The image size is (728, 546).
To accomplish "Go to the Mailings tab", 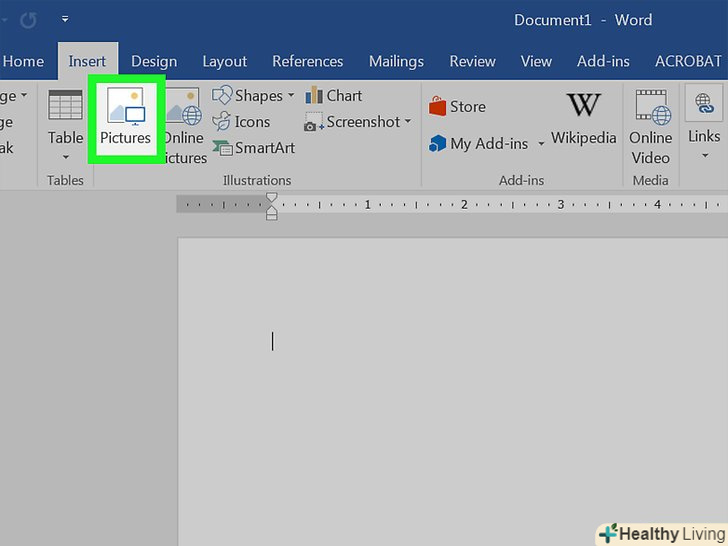I will (396, 61).
